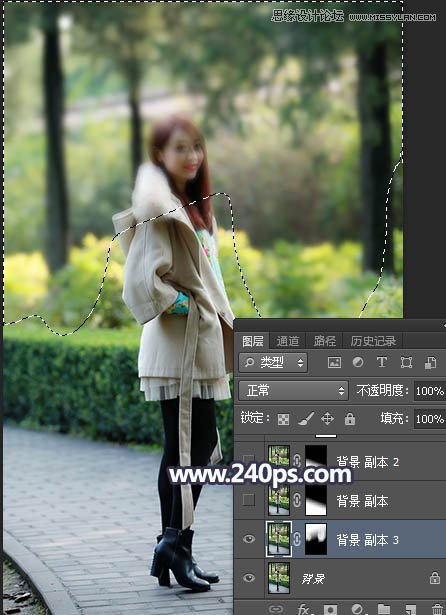Select the 背景 layer name
Image resolution: width=446 pixels, height=615 pixels.
[313, 579]
